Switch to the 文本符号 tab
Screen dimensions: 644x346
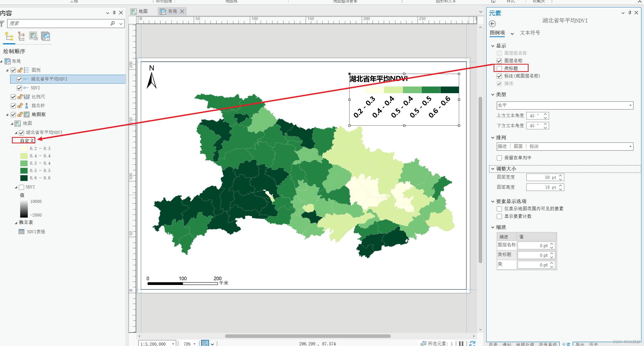pos(530,33)
